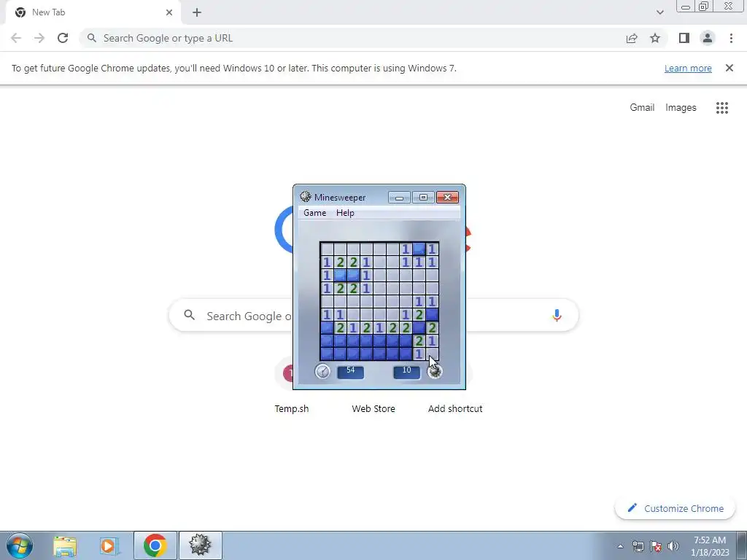Minimize the Minesweeper window

coord(399,197)
